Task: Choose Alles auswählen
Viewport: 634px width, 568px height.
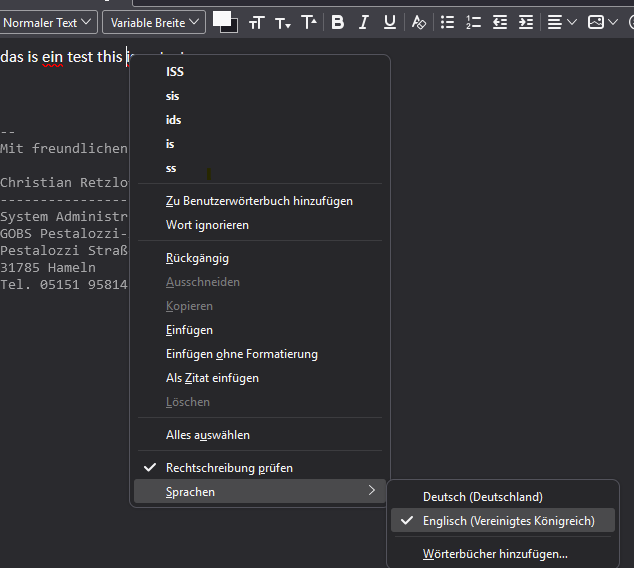Action: coord(260,435)
